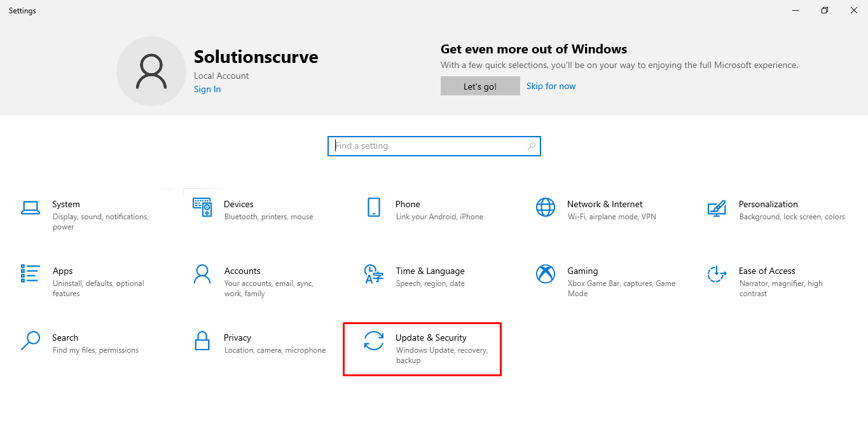Click the Update & Security arrows icon
The width and height of the screenshot is (868, 436).
(x=374, y=341)
